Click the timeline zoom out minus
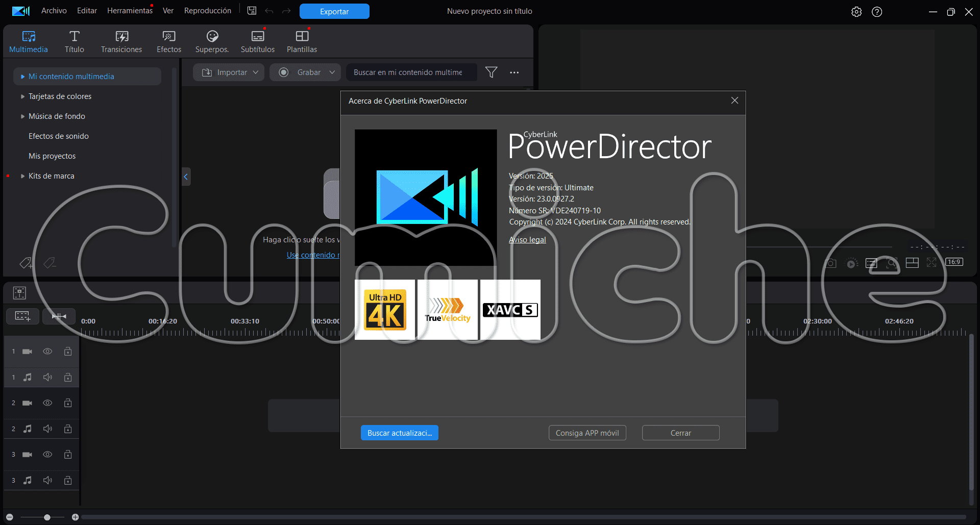980x525 pixels. coord(9,517)
